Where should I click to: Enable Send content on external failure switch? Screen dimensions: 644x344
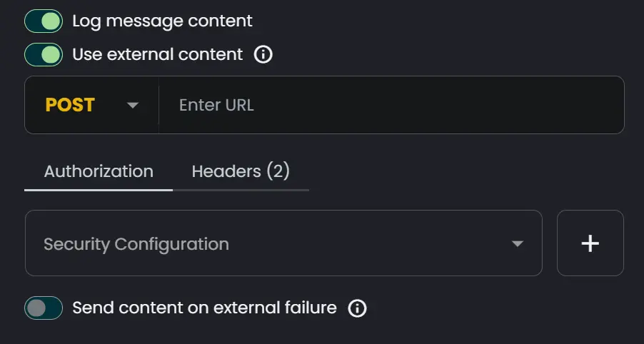(44, 308)
